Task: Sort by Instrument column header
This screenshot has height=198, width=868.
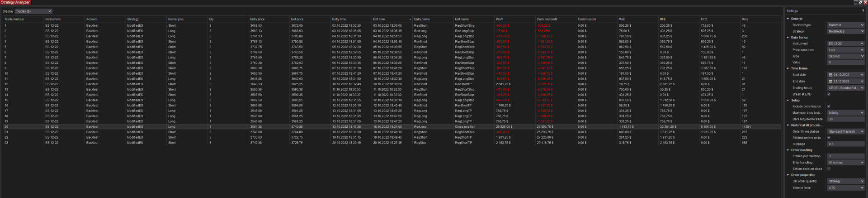Action: coord(64,19)
